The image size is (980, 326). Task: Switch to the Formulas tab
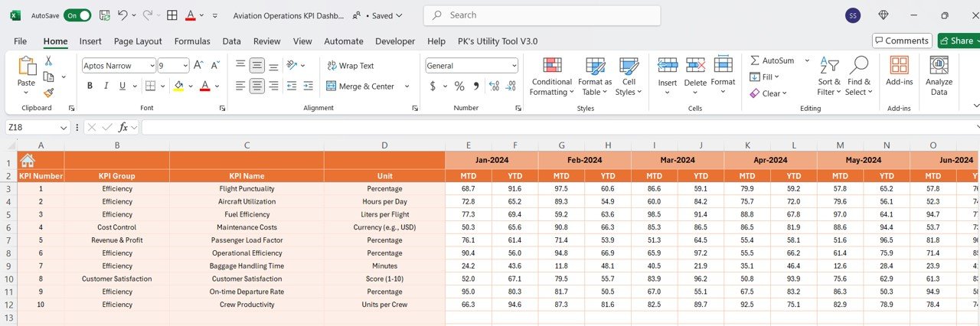click(x=192, y=41)
